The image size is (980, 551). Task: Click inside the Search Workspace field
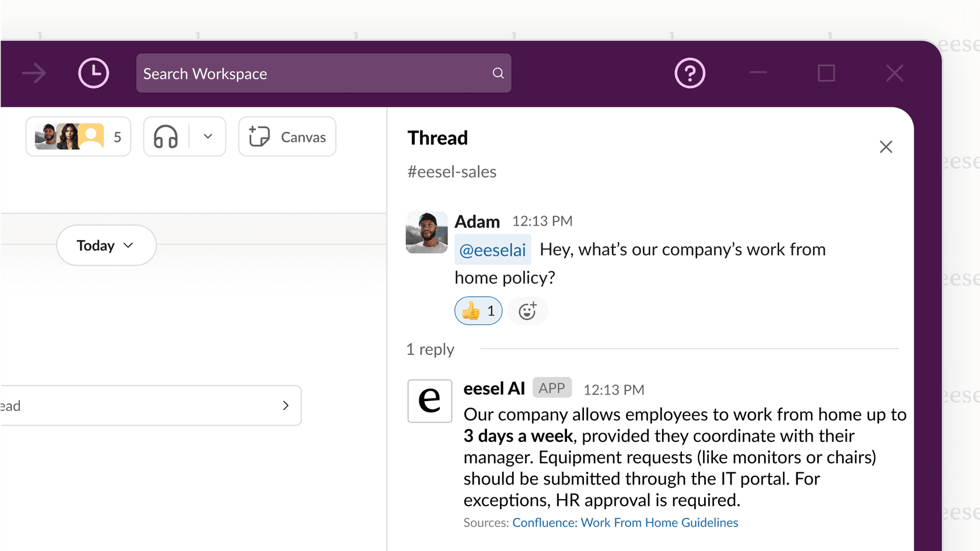324,73
